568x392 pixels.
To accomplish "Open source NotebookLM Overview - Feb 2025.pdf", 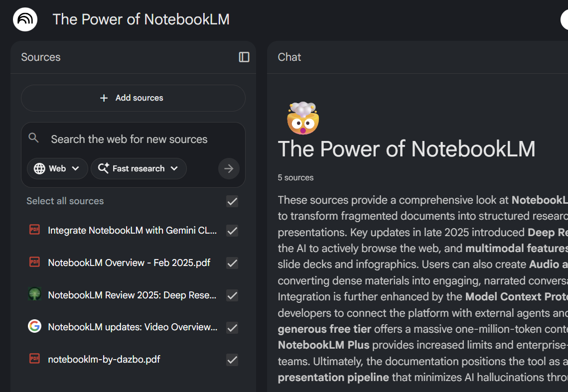I will point(129,262).
